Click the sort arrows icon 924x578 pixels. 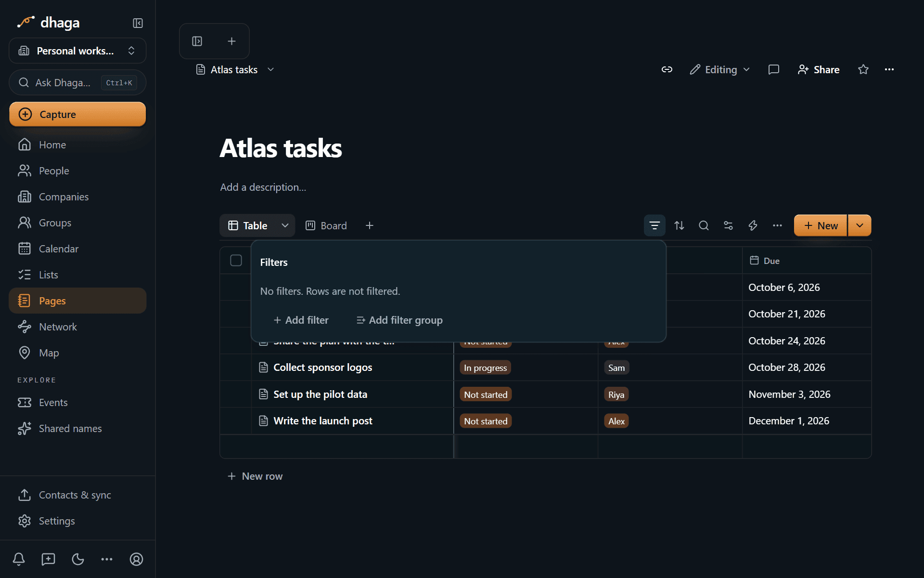click(x=679, y=225)
